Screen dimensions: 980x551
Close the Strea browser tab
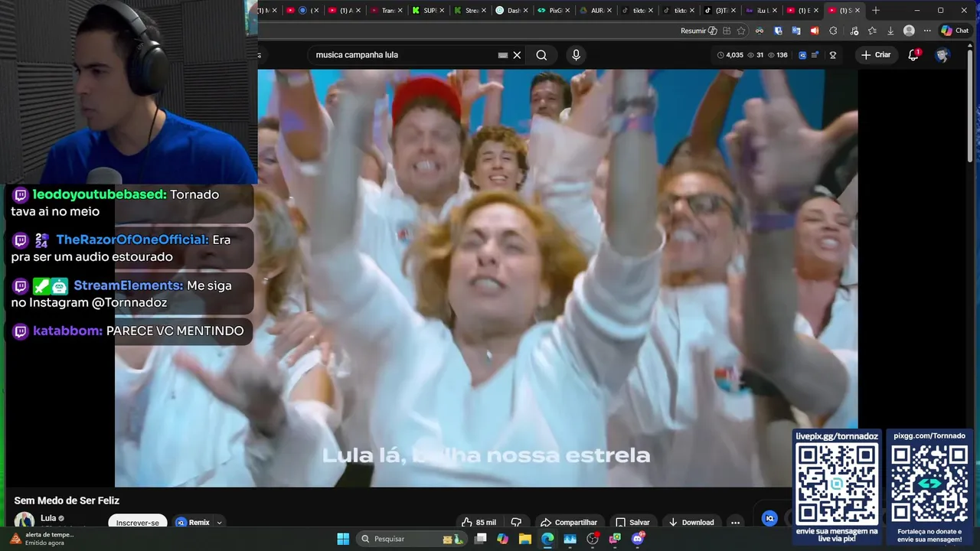(x=484, y=10)
